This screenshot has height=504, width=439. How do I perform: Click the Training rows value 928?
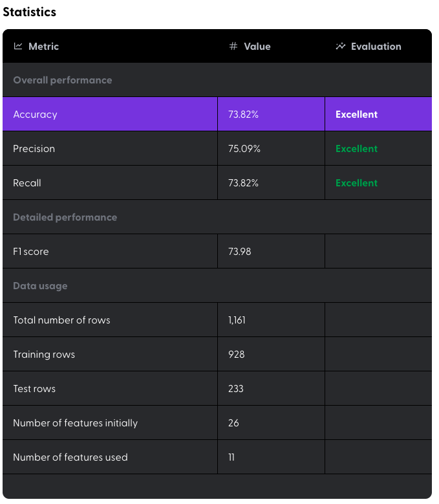[x=237, y=355]
